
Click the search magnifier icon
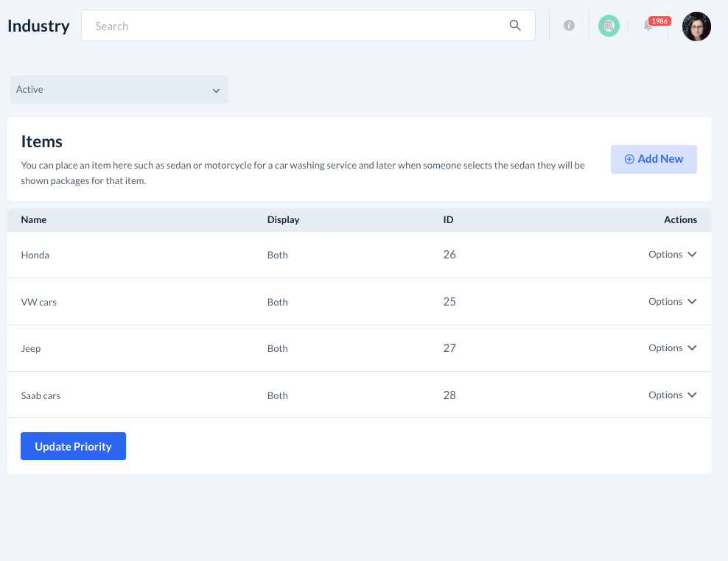pos(515,26)
